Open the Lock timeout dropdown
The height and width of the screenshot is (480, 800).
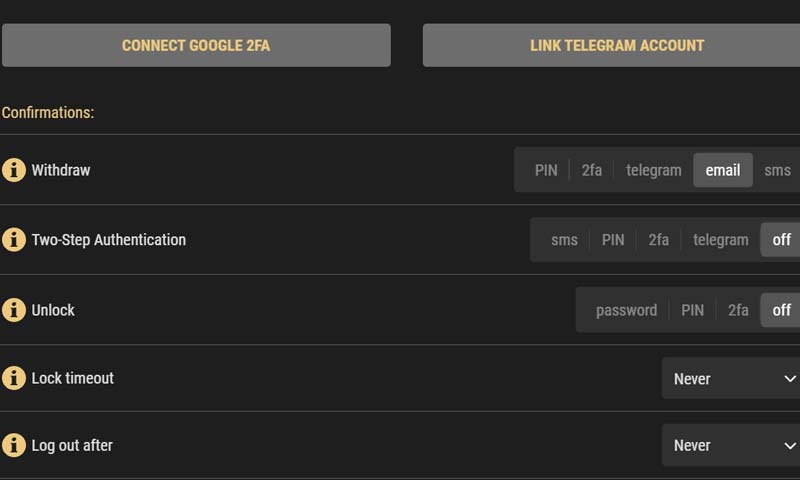[731, 379]
